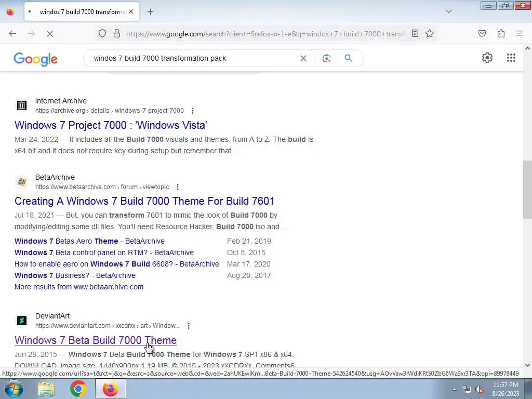This screenshot has height=399, width=532.
Task: Open Windows 7 Beta control panel on RTM link
Action: [x=104, y=253]
